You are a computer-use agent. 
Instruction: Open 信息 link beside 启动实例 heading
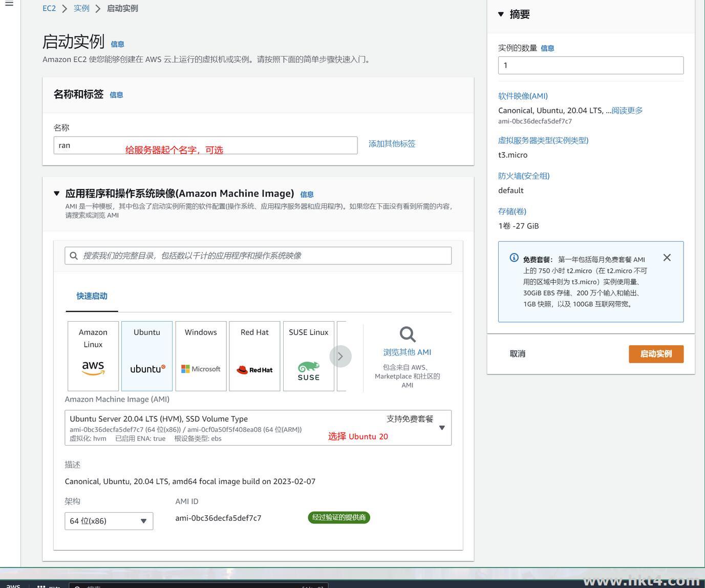[x=117, y=44]
